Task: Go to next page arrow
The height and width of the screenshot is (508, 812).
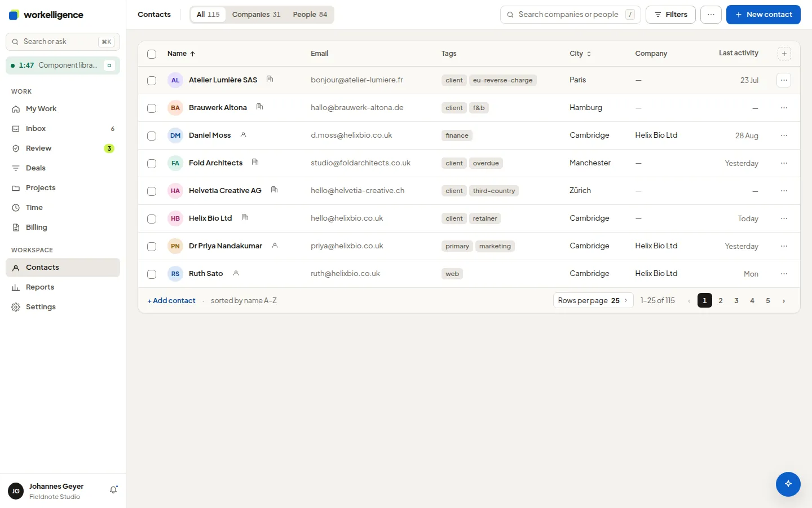Action: coord(784,301)
